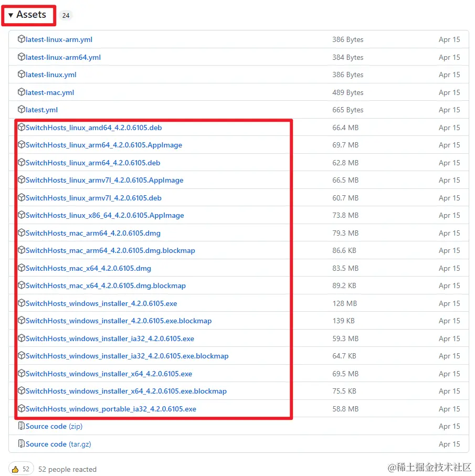This screenshot has height=476, width=475.
Task: Click package icon beside windows_installer_x64 exe
Action: [21, 374]
